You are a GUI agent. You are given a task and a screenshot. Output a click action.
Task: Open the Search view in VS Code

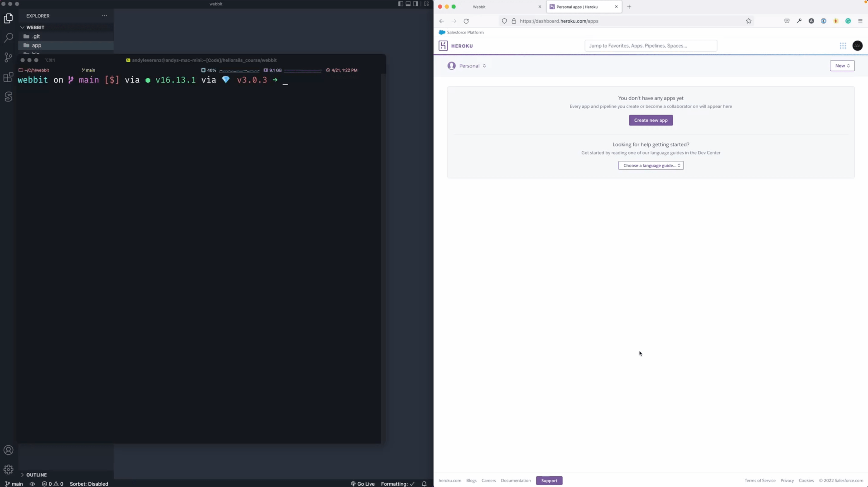[8, 37]
